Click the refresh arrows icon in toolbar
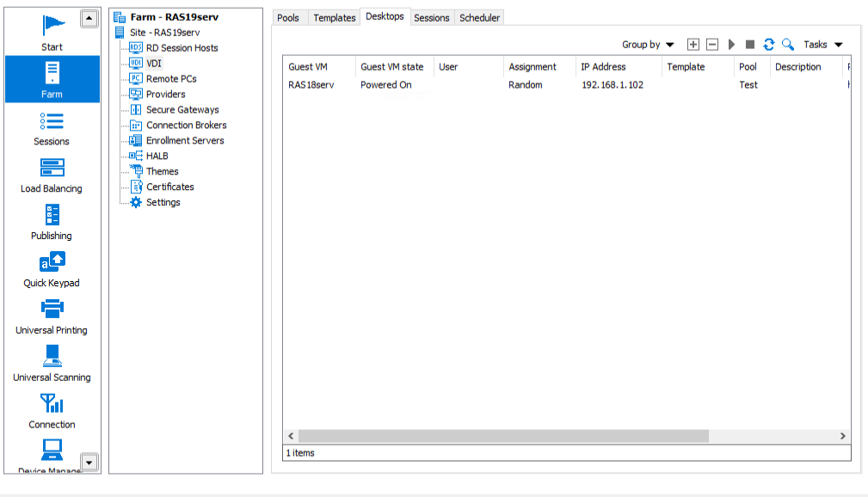868x497 pixels. point(769,45)
